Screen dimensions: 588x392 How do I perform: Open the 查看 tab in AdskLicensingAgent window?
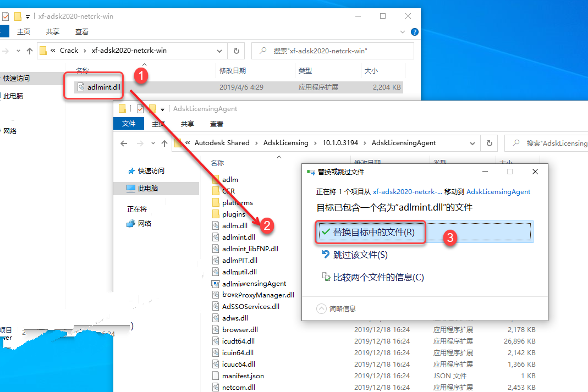[216, 124]
